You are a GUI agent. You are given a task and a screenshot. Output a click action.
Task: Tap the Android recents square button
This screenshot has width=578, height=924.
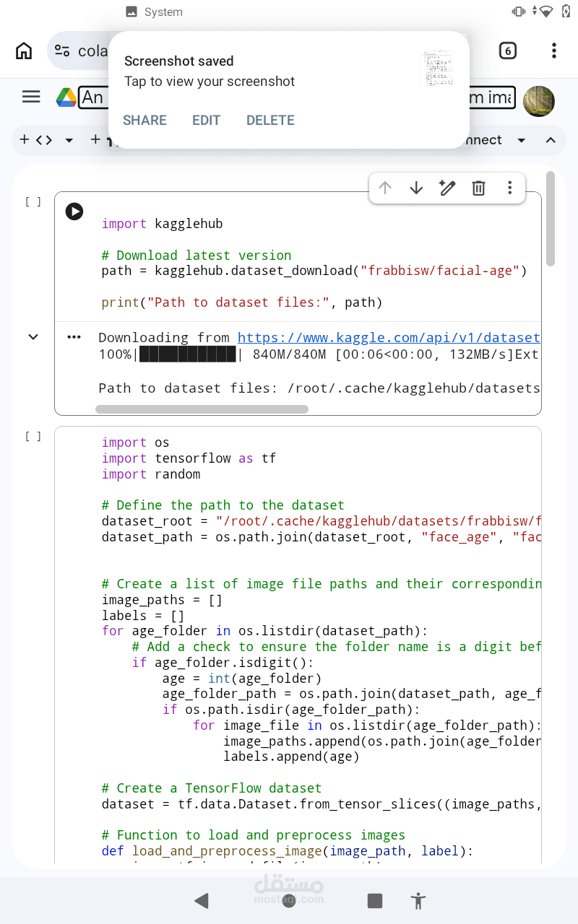click(x=374, y=900)
